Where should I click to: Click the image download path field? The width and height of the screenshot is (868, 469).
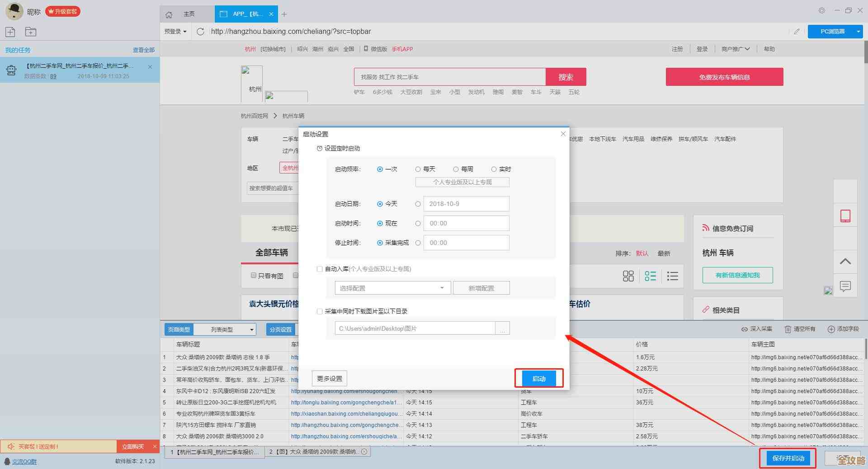[x=415, y=328]
